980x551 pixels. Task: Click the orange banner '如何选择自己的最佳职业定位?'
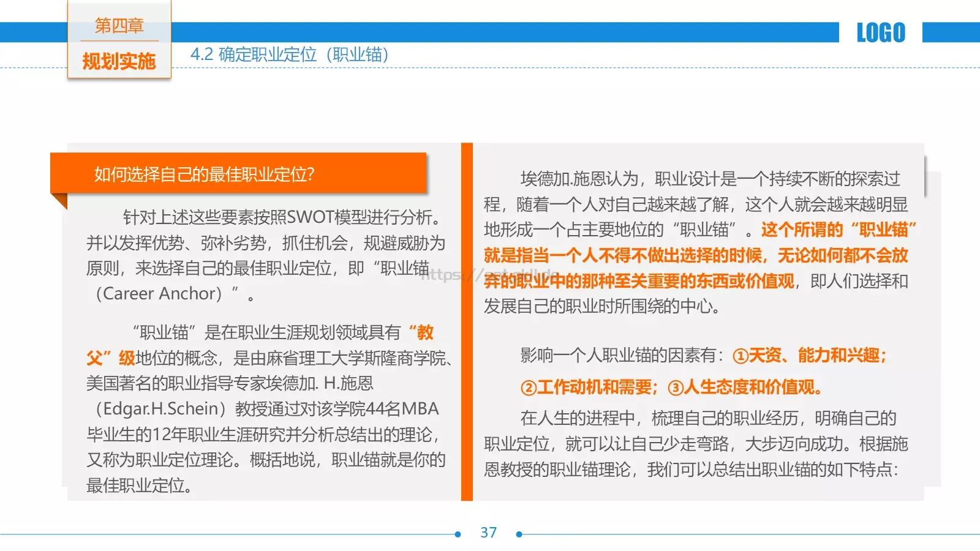click(238, 174)
